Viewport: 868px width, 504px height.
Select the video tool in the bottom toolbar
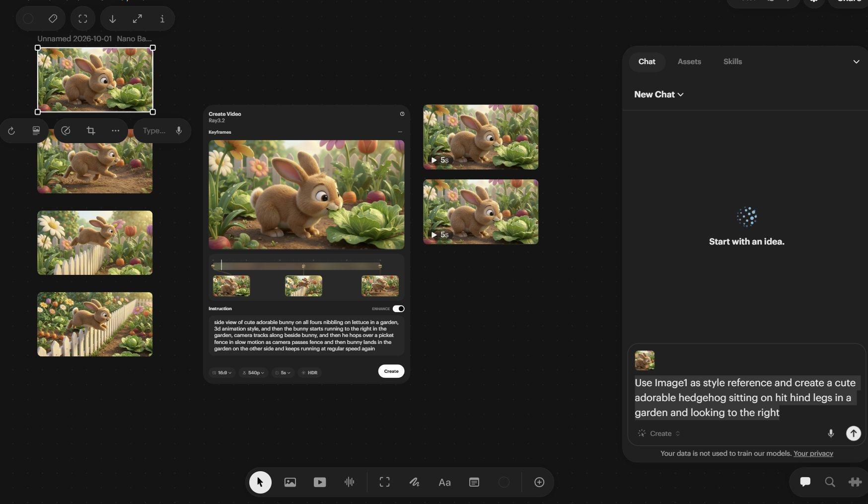(320, 482)
